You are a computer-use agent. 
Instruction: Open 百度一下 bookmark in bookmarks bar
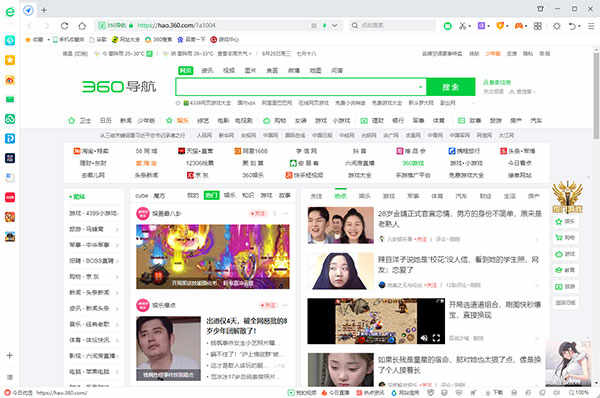(191, 39)
